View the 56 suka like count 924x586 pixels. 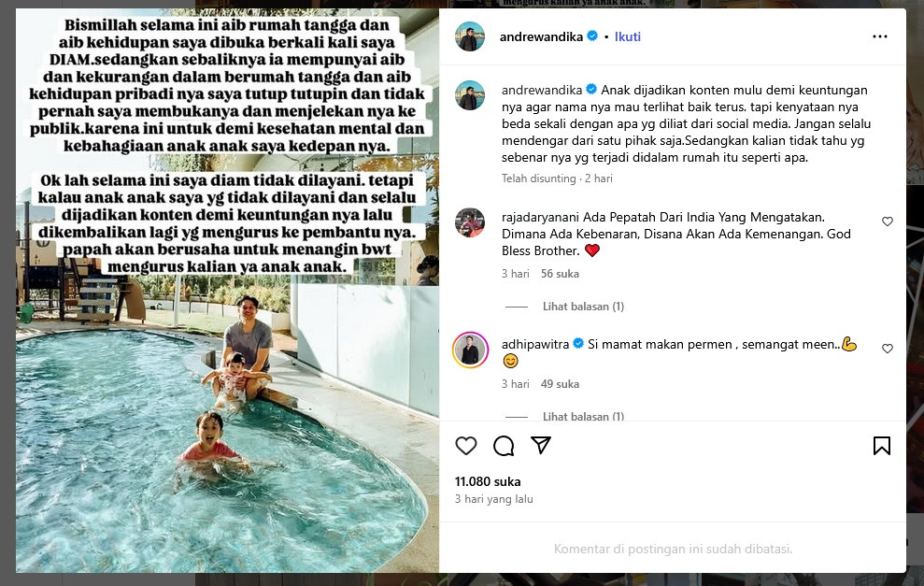(560, 274)
